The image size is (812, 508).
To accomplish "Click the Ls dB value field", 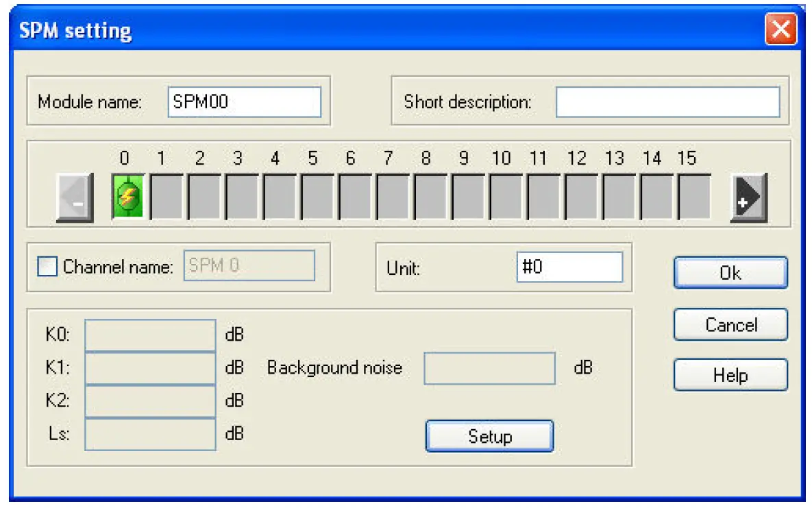I will click(150, 435).
